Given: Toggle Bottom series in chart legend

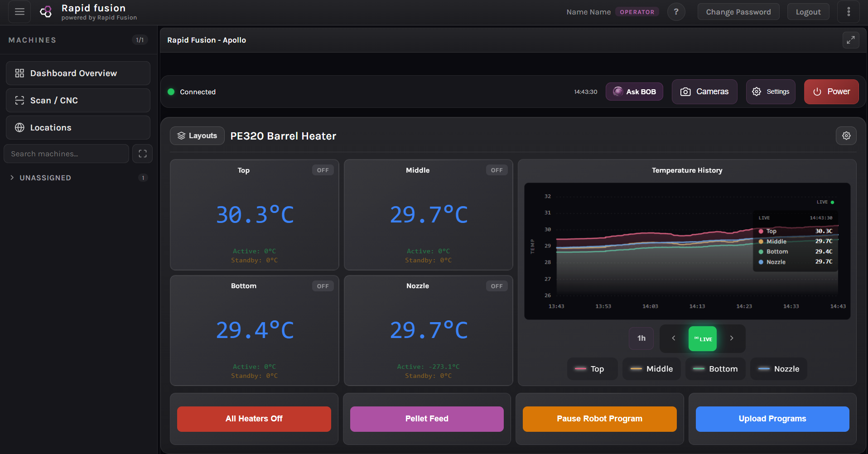Looking at the screenshot, I should (x=715, y=369).
